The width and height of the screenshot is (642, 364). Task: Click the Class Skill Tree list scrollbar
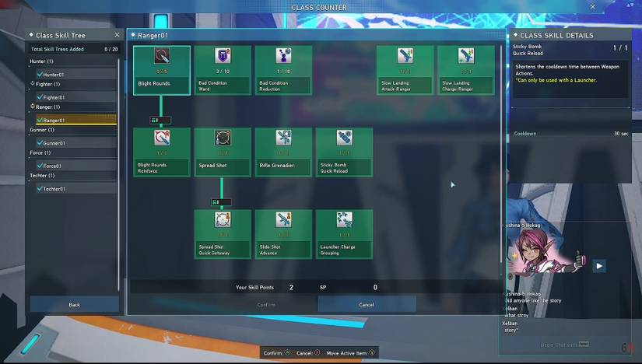(x=119, y=174)
